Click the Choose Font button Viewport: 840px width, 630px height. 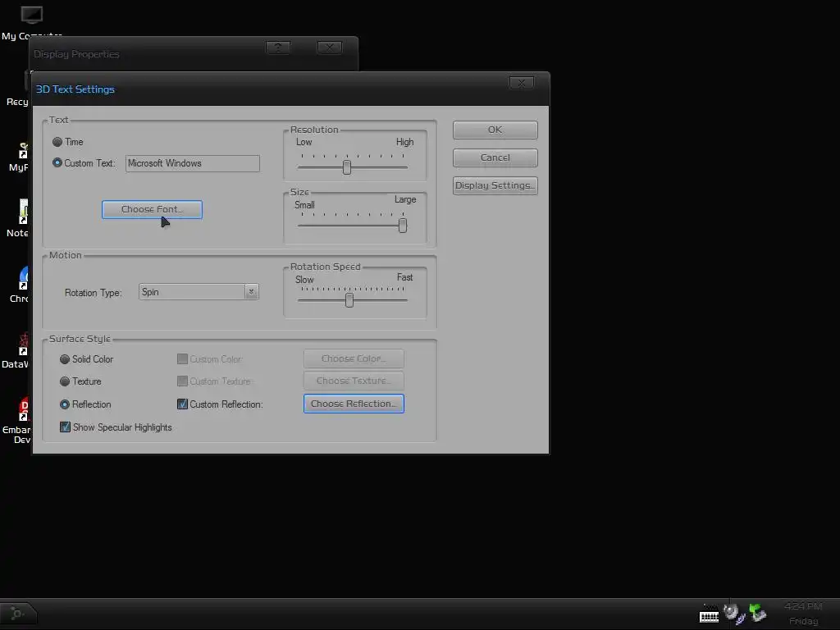point(152,209)
